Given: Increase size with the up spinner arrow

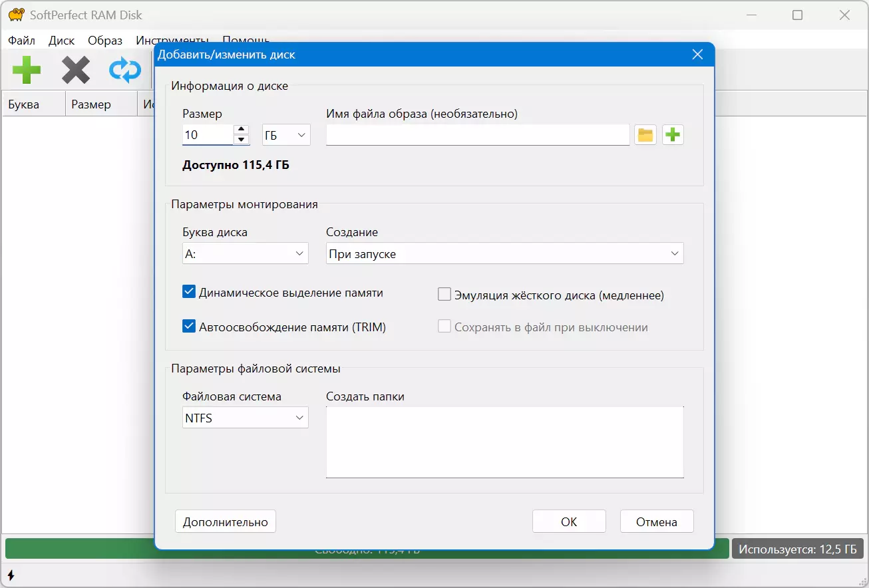Looking at the screenshot, I should tap(242, 130).
